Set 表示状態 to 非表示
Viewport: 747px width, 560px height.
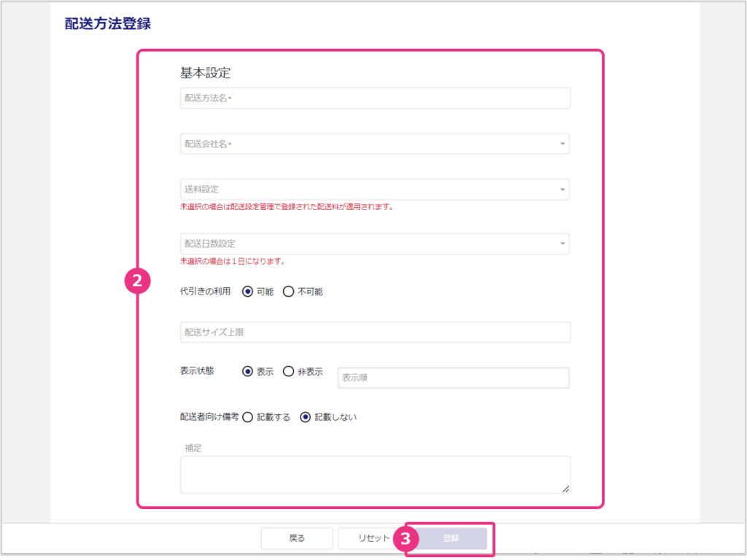point(289,371)
